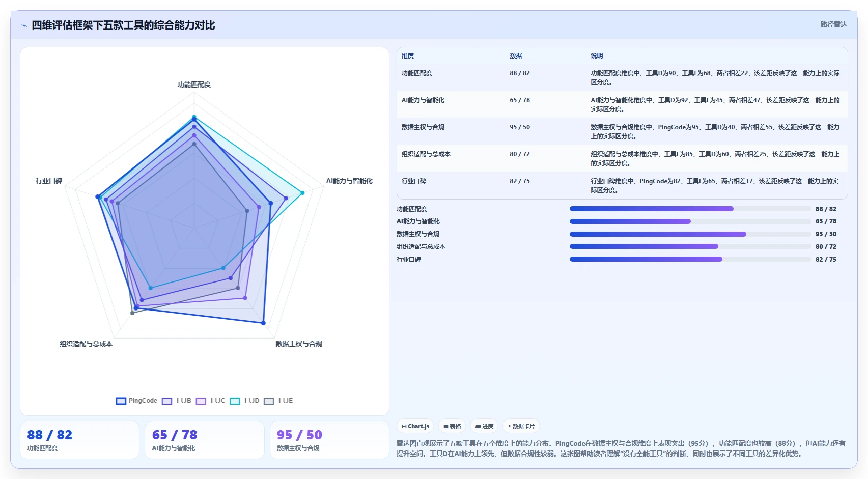Click the 维度 table column header
This screenshot has height=479, width=868.
click(x=408, y=56)
